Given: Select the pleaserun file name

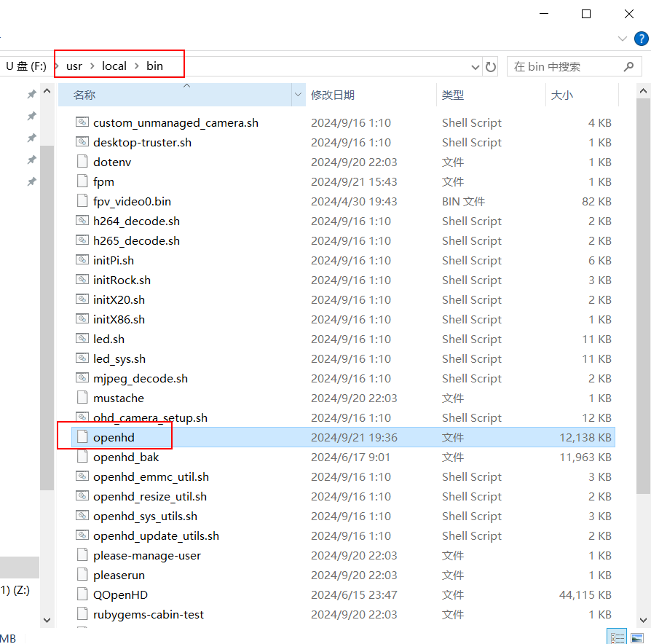Looking at the screenshot, I should pos(119,575).
